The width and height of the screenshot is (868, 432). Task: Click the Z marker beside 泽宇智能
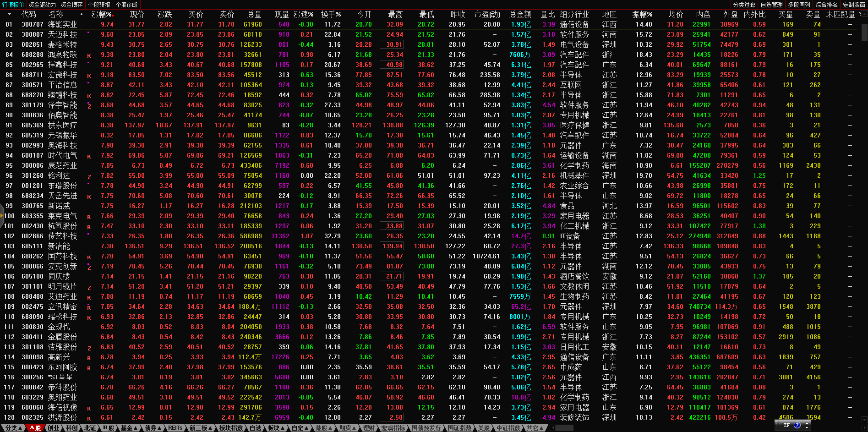(89, 106)
